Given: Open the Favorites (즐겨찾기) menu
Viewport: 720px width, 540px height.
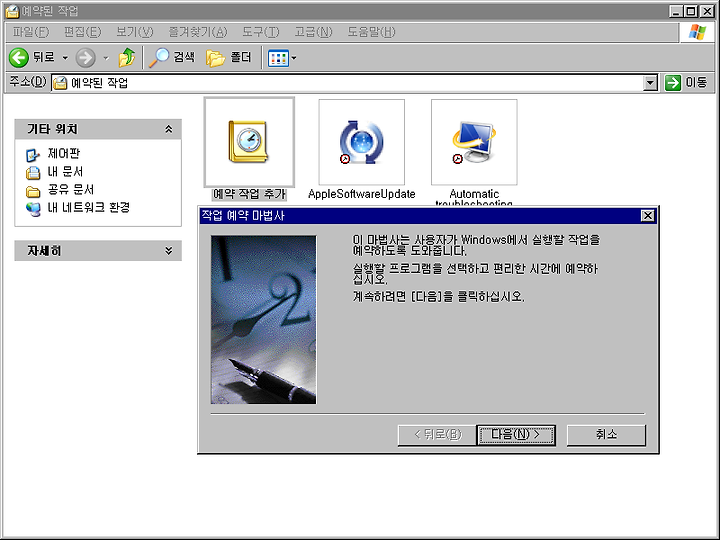Looking at the screenshot, I should click(x=198, y=32).
